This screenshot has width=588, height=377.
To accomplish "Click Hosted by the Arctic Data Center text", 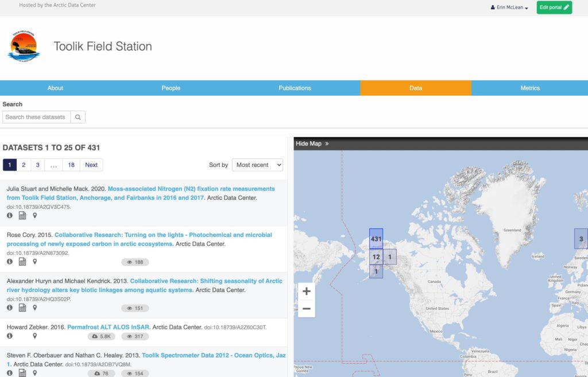I will (57, 5).
